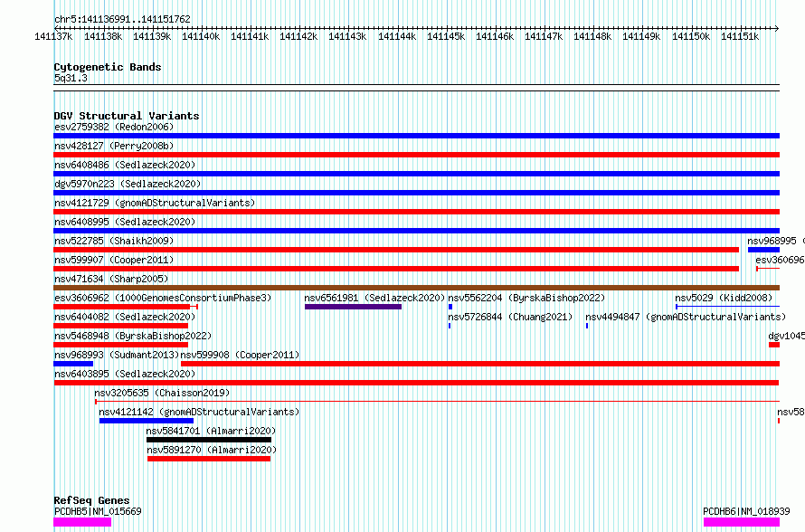Click the 141151k ruler position
805x532 pixels.
click(x=740, y=36)
